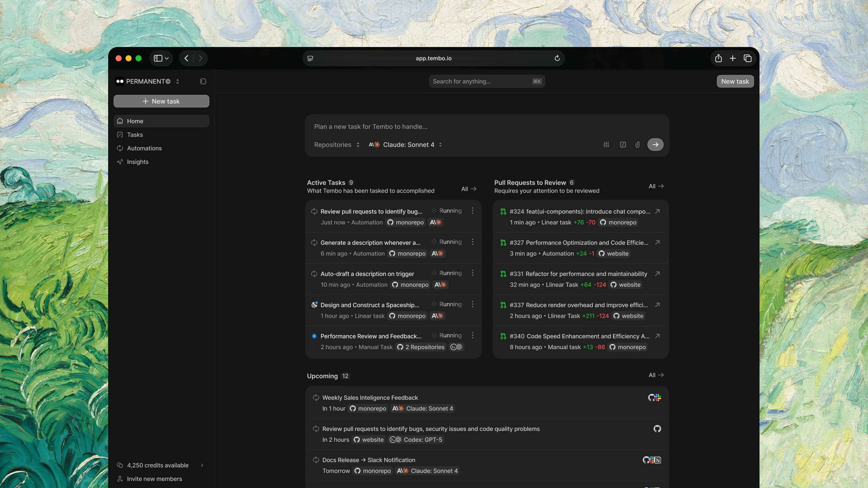Submit the task with the arrow send button
868x488 pixels.
click(x=655, y=145)
